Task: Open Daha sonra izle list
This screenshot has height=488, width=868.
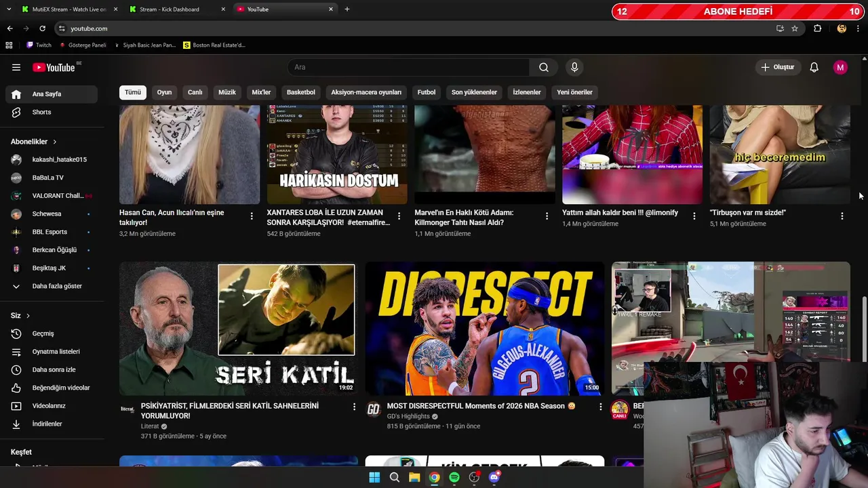Action: (x=52, y=369)
